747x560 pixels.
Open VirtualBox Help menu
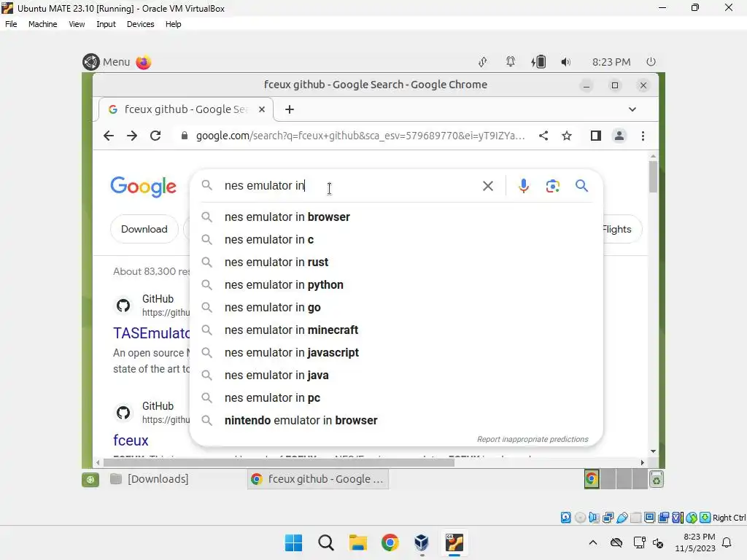174,24
